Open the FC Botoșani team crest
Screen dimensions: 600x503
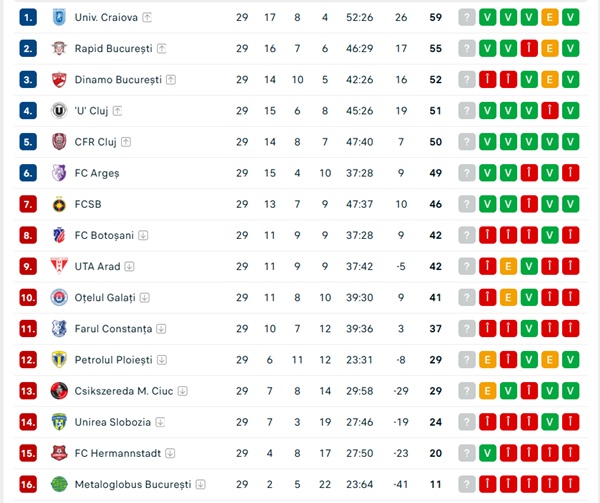click(x=58, y=235)
